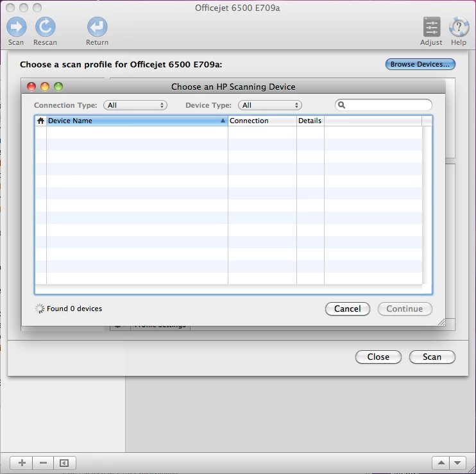The image size is (476, 474).
Task: Open the Device Type dropdown
Action: [x=270, y=105]
